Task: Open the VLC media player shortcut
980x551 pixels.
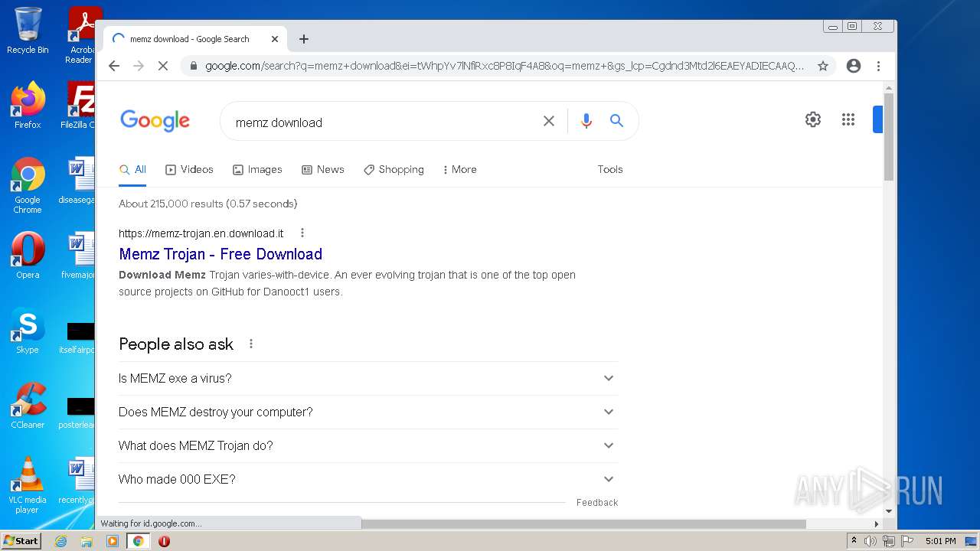Action: (x=28, y=485)
